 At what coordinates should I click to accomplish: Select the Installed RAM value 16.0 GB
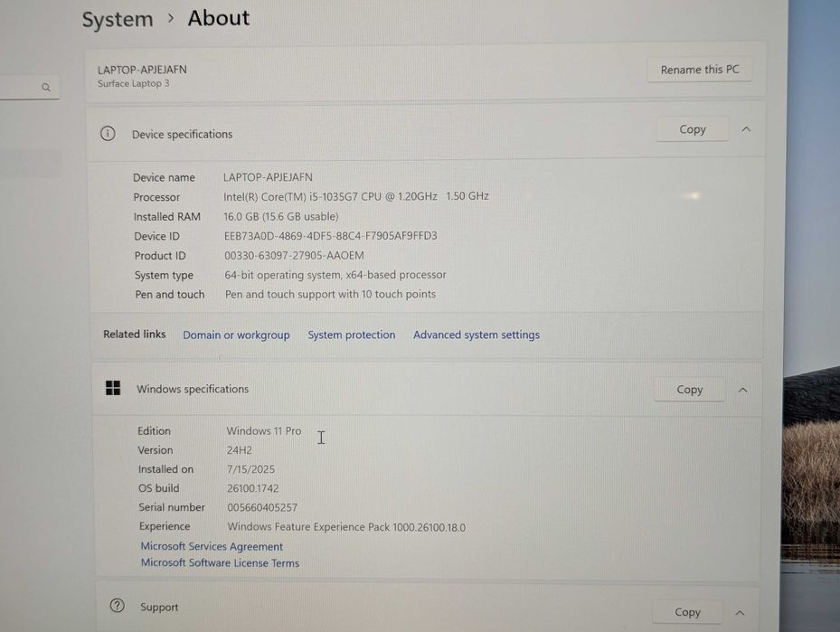point(280,216)
